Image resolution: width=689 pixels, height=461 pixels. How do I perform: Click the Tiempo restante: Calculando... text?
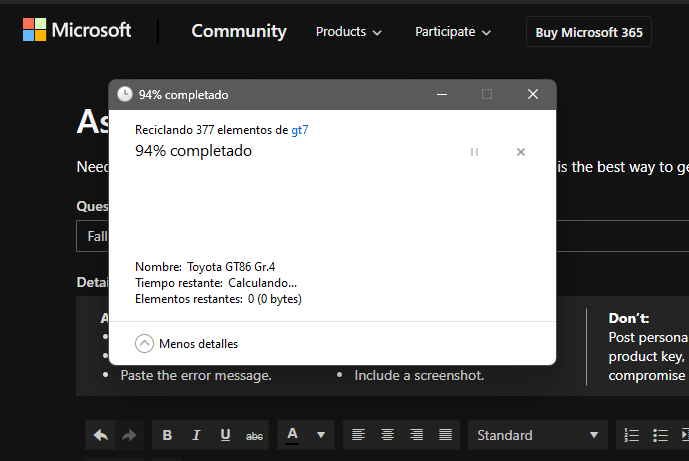coord(216,283)
